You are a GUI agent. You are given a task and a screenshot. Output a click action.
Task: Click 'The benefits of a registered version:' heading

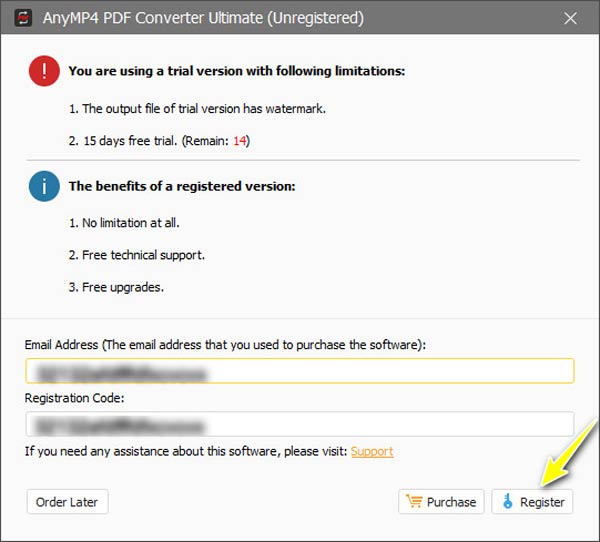point(182,186)
